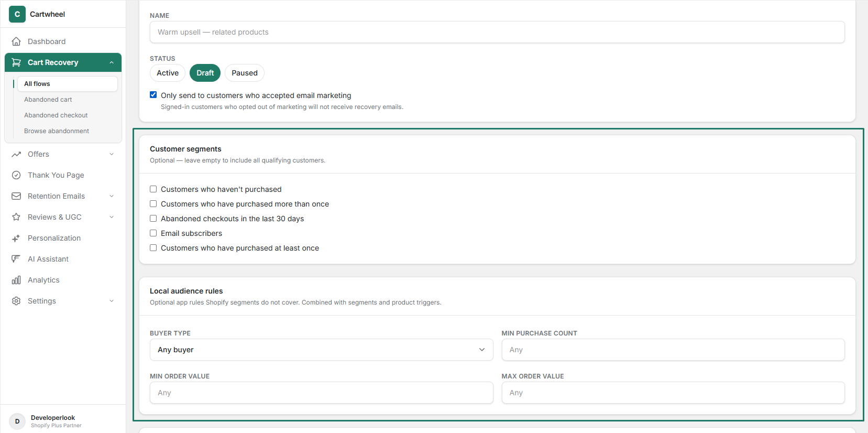Image resolution: width=868 pixels, height=433 pixels.
Task: Collapse the Cart Recovery section chevron
Action: pos(112,62)
